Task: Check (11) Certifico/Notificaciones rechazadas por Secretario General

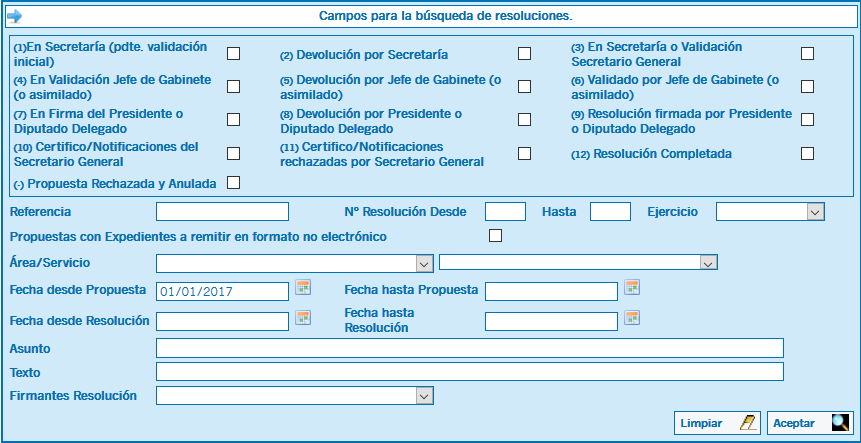Action: coord(524,153)
